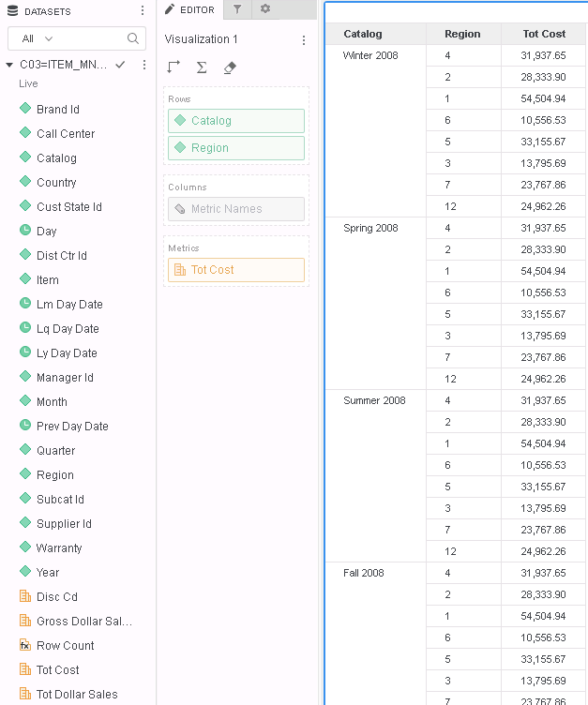The width and height of the screenshot is (588, 705).
Task: Open the Datasets panel options menu
Action: point(143,10)
